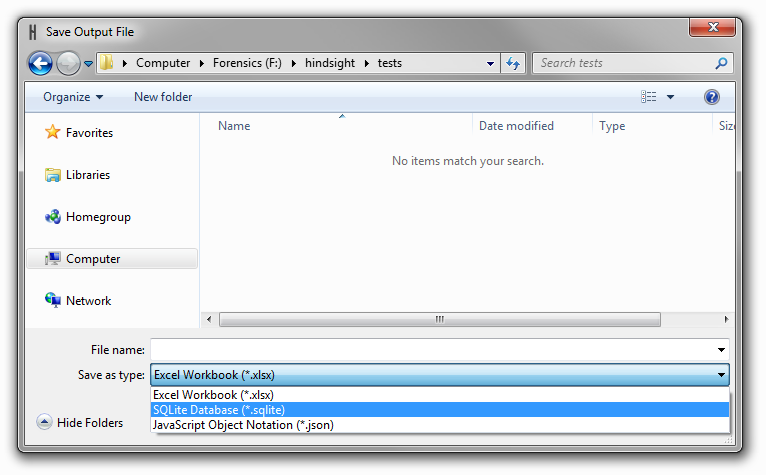Click the search magnifier icon
Image resolution: width=766 pixels, height=475 pixels.
[x=721, y=63]
